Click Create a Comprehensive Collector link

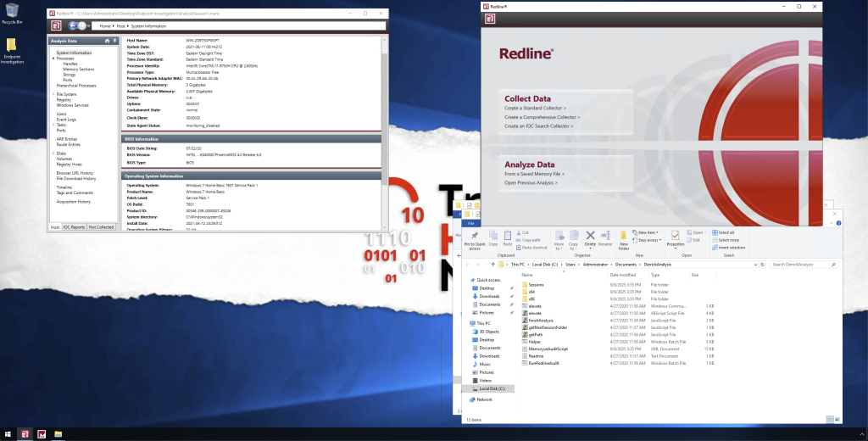click(x=542, y=117)
